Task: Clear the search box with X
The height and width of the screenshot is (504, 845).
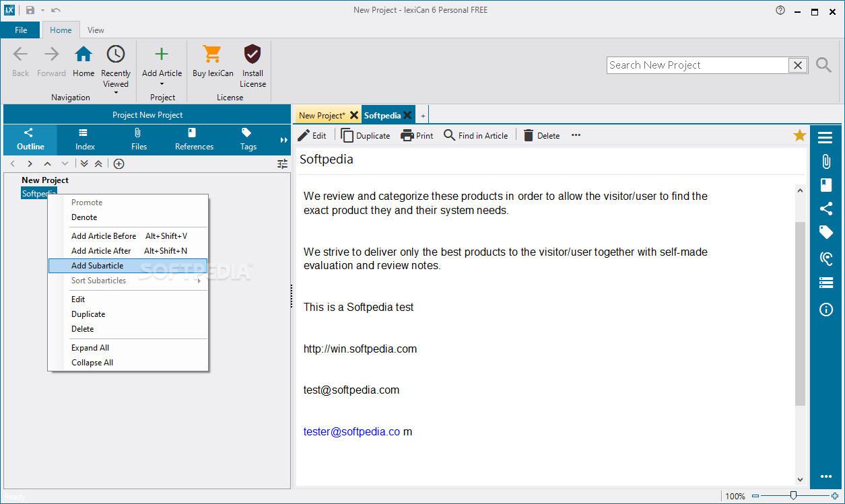Action: point(798,65)
